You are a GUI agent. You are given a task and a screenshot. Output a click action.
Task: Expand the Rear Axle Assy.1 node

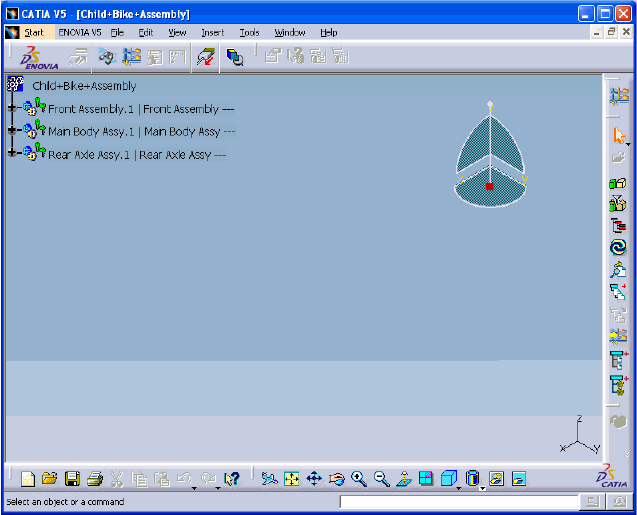tap(11, 153)
